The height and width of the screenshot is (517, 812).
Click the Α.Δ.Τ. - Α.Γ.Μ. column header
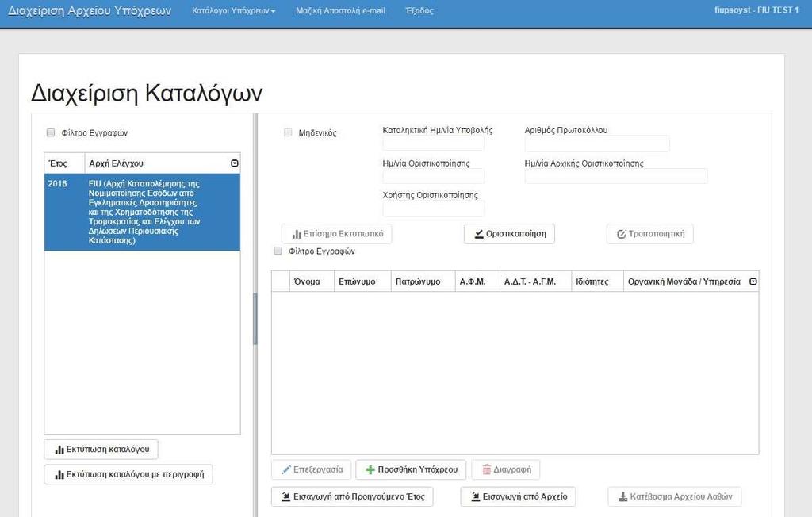(x=535, y=281)
